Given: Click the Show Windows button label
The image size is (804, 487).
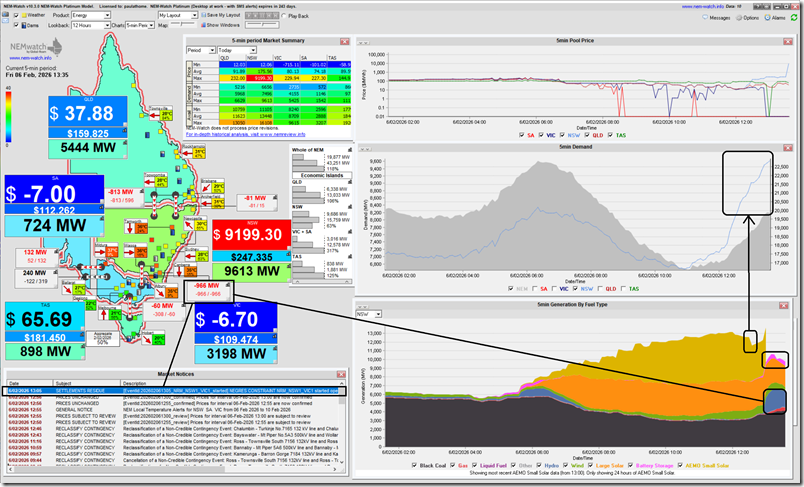Looking at the screenshot, I should [x=223, y=25].
